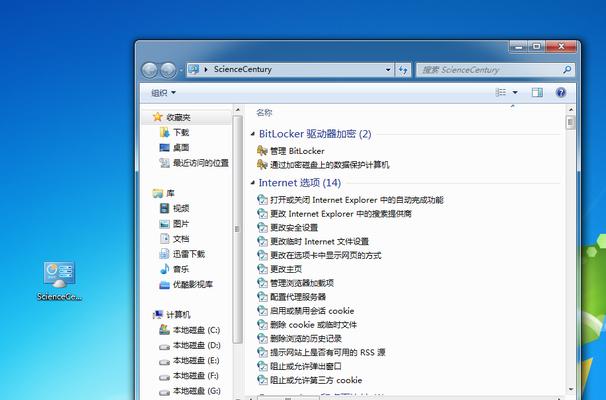
Task: Click the navigation pane scroll-up arrow
Action: pyautogui.click(x=238, y=110)
